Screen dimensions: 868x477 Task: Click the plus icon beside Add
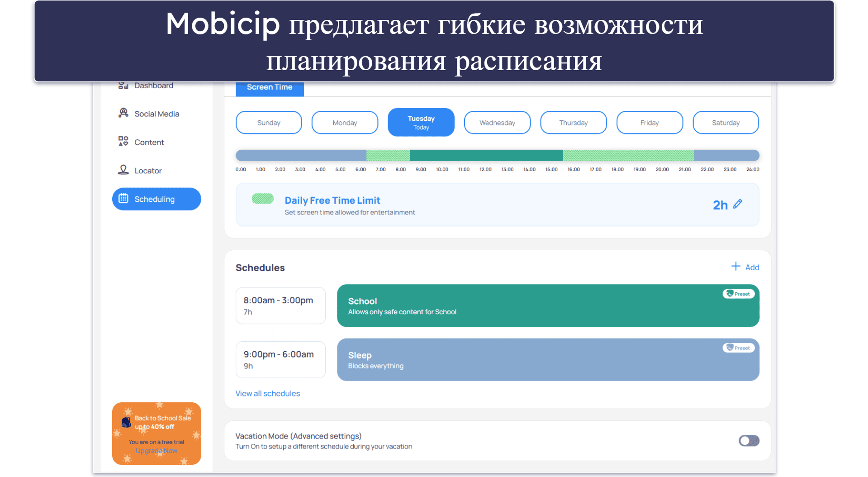click(736, 267)
